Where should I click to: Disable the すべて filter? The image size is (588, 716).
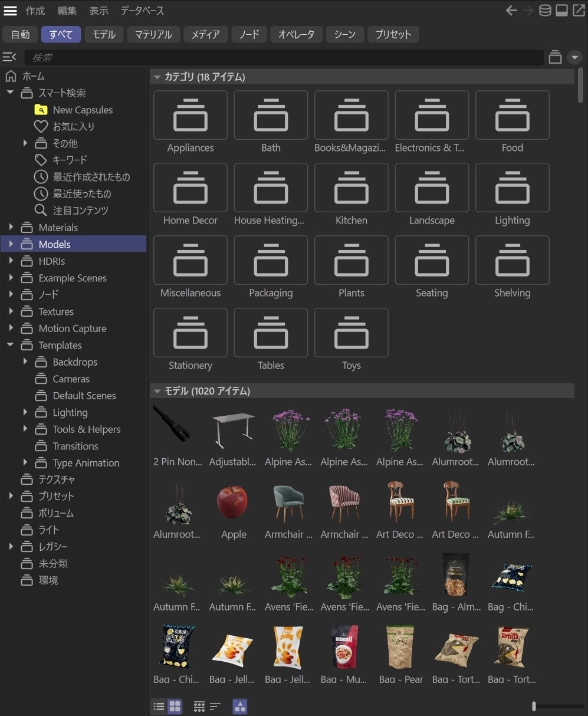pyautogui.click(x=61, y=34)
